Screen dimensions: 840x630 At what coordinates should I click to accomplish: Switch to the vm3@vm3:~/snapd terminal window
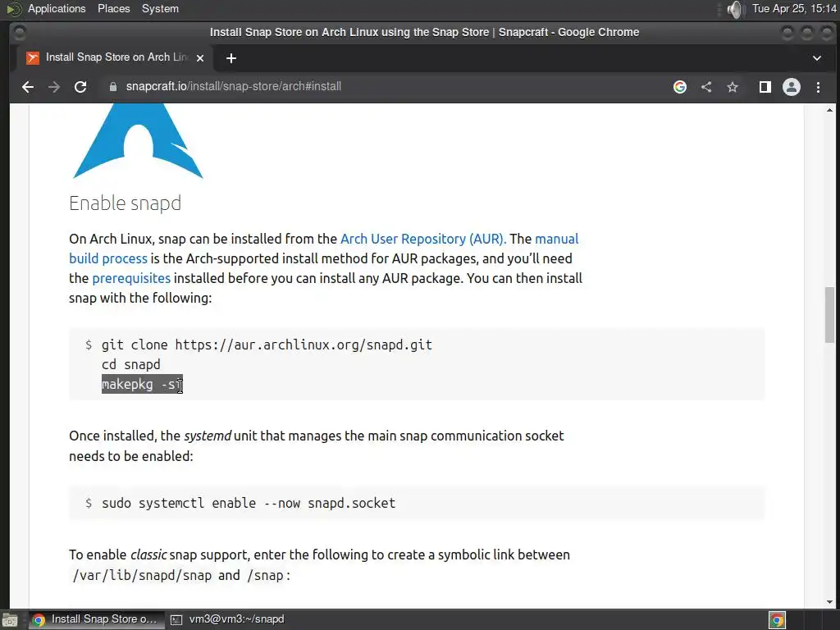tap(227, 619)
